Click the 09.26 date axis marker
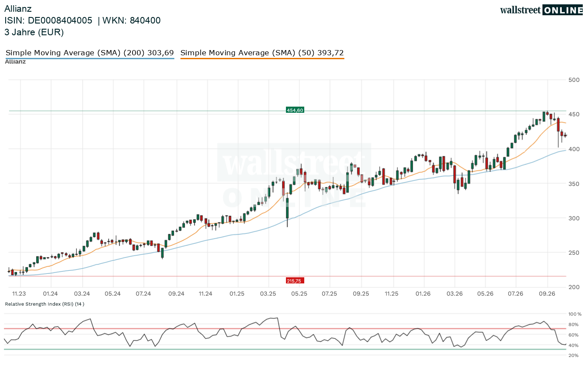The width and height of the screenshot is (588, 367). pos(547,294)
